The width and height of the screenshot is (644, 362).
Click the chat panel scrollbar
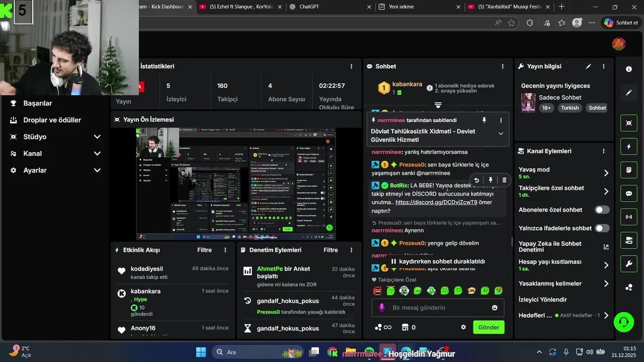(x=512, y=242)
